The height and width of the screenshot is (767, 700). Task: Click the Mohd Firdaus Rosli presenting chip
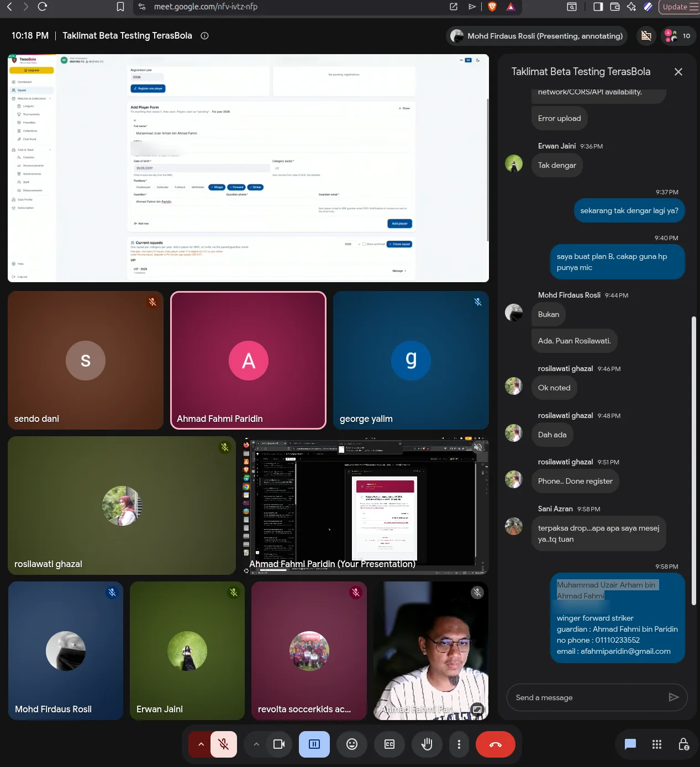(x=537, y=36)
